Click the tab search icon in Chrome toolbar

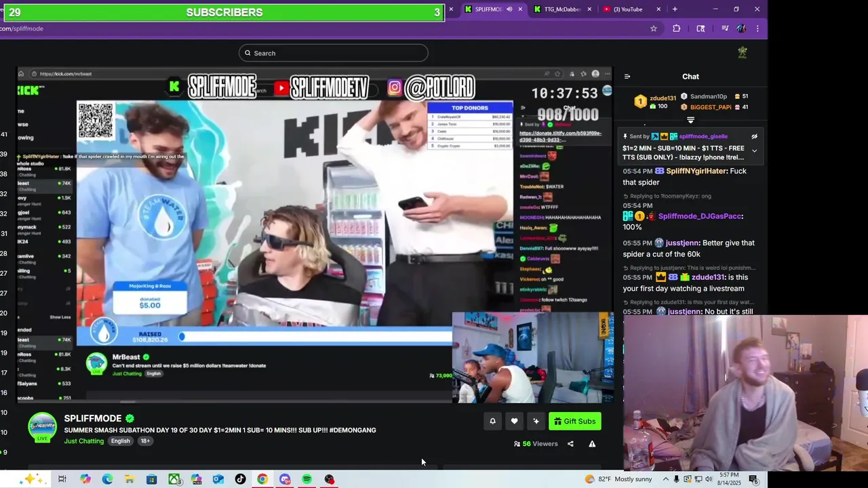pos(701,28)
